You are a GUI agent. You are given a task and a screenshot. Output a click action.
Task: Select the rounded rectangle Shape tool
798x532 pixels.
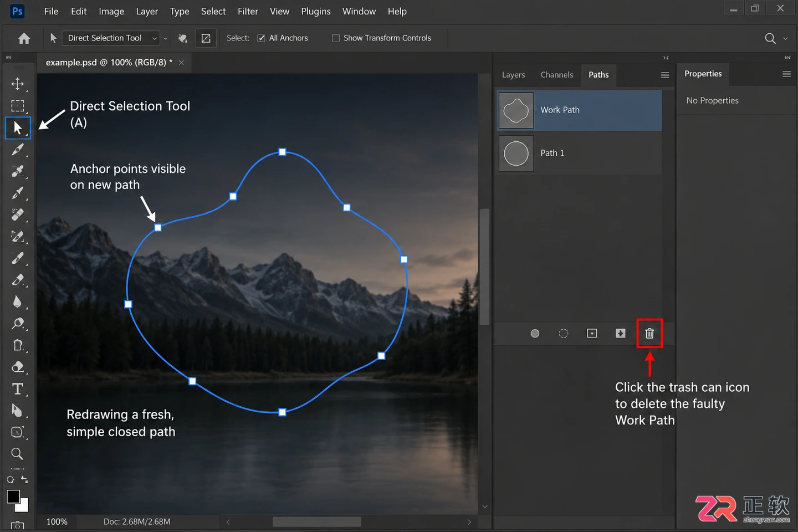click(17, 432)
